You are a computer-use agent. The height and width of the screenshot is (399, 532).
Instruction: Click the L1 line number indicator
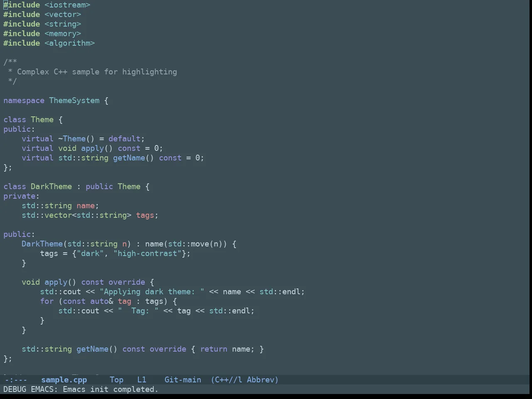pos(142,379)
